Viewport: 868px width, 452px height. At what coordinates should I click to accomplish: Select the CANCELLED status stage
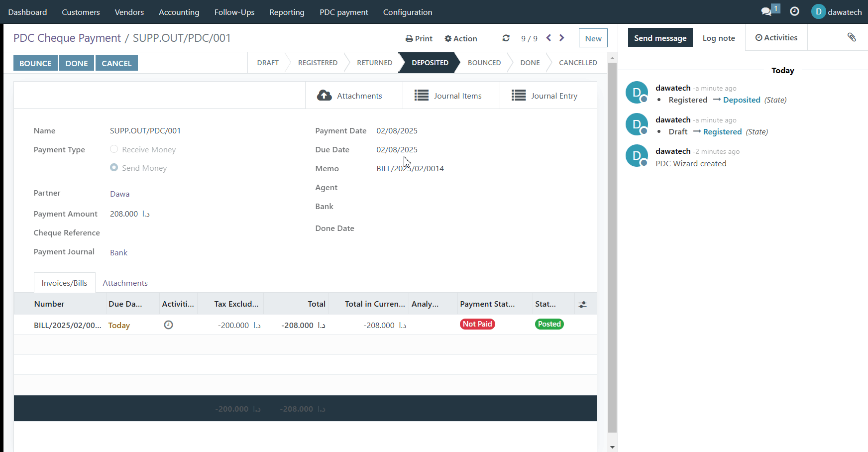578,63
